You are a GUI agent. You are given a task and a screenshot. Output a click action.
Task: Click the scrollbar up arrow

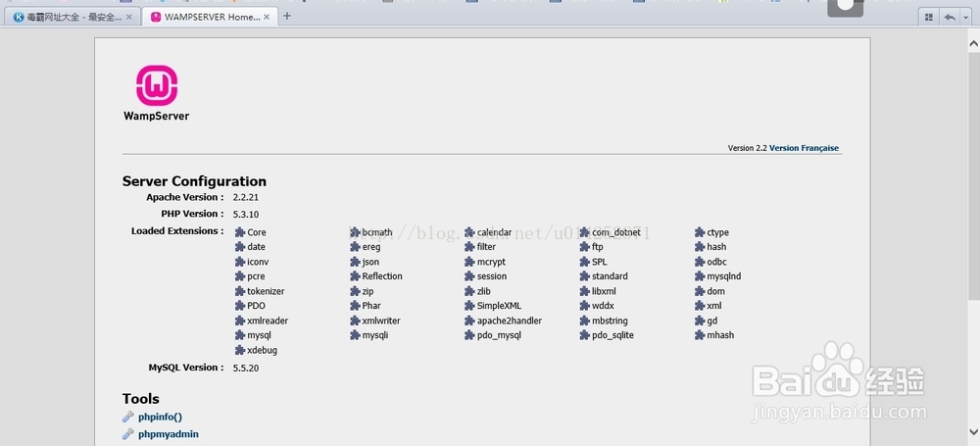(973, 43)
